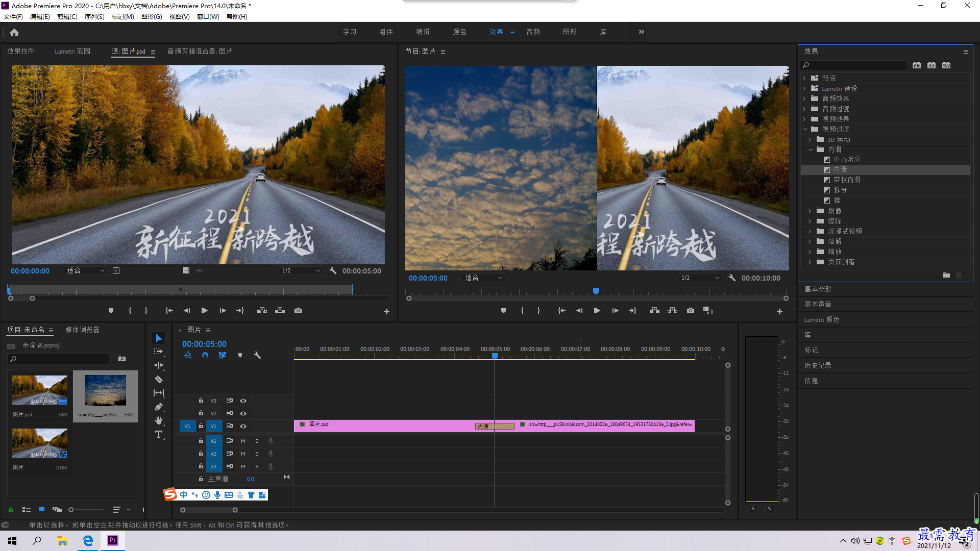Click the Effects search field
Viewport: 980px width, 551px height.
tap(853, 65)
